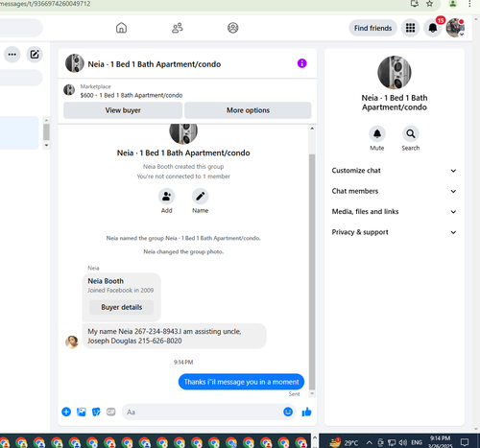Viewport: 480px width, 448px height.
Task: Open Chrome three-dot menu
Action: pyautogui.click(x=469, y=4)
